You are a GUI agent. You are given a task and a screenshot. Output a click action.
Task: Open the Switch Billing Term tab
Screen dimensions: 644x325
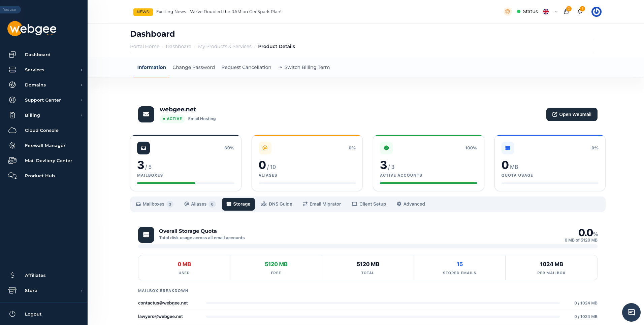[x=304, y=67]
